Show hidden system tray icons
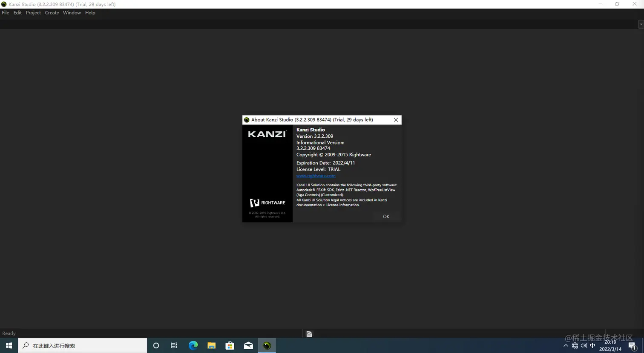Image resolution: width=644 pixels, height=353 pixels. [x=566, y=346]
